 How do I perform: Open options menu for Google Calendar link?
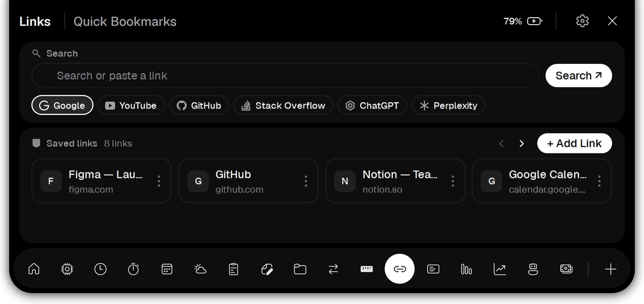(599, 181)
